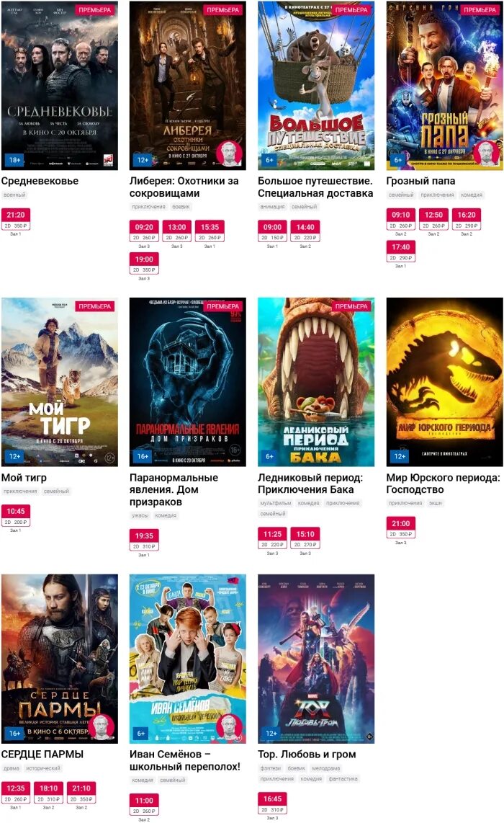Open the Иван Семёнов школьный переполох title
504x823 pixels.
184,760
